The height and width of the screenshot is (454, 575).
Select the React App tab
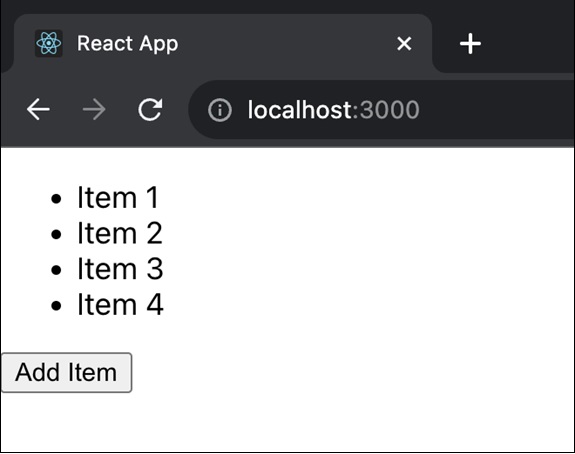223,44
